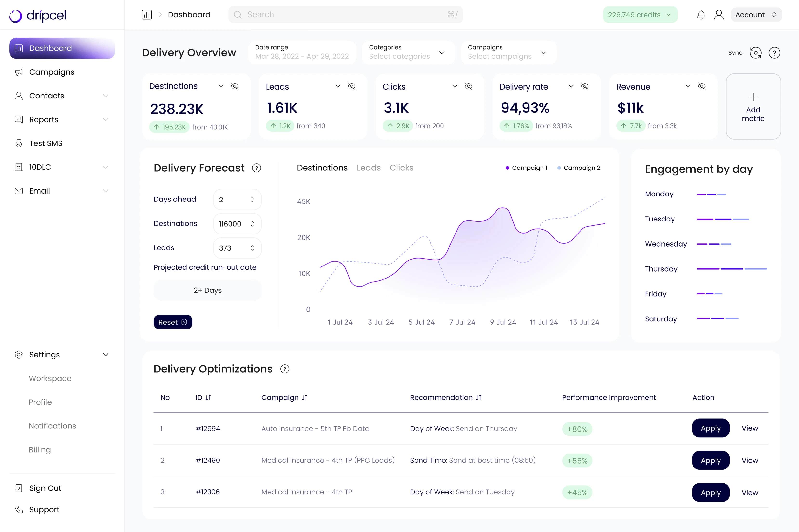Switch chart to the Clicks tab
This screenshot has width=799, height=532.
(x=402, y=168)
